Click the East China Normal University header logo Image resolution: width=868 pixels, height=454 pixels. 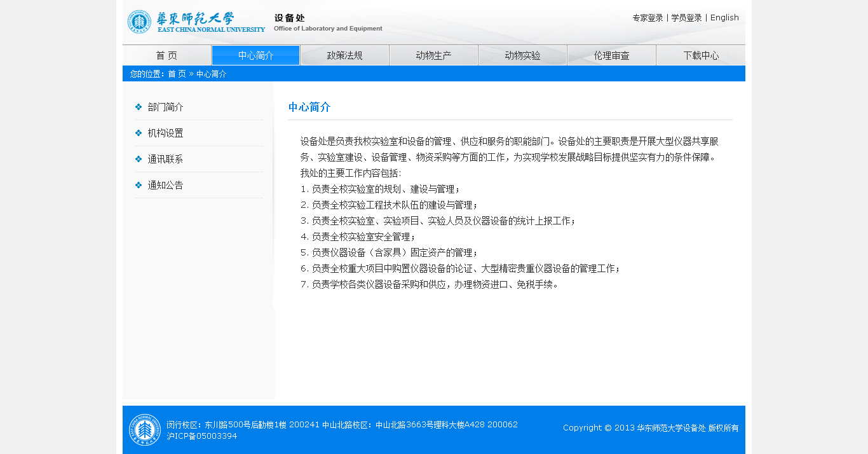pyautogui.click(x=196, y=22)
